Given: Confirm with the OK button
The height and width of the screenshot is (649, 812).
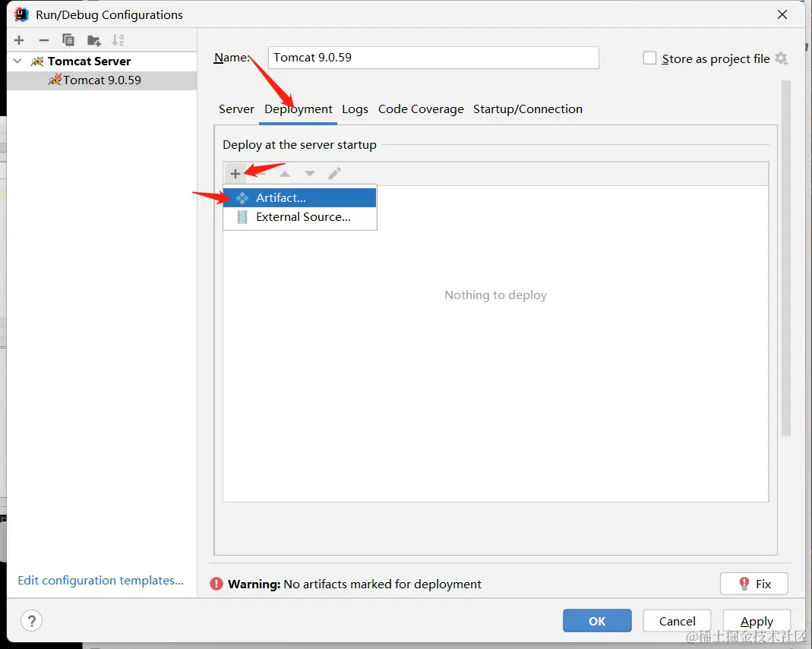Looking at the screenshot, I should pos(597,621).
